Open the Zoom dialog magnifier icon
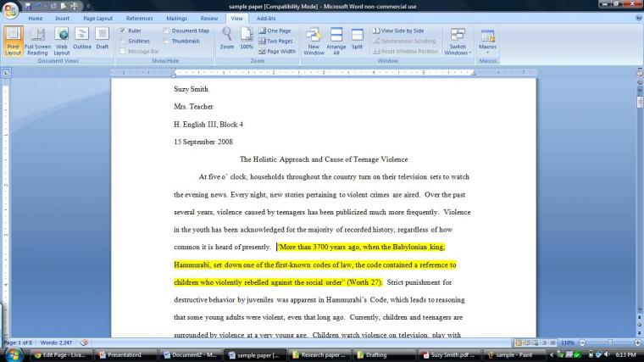This screenshot has width=644, height=362. point(227,38)
